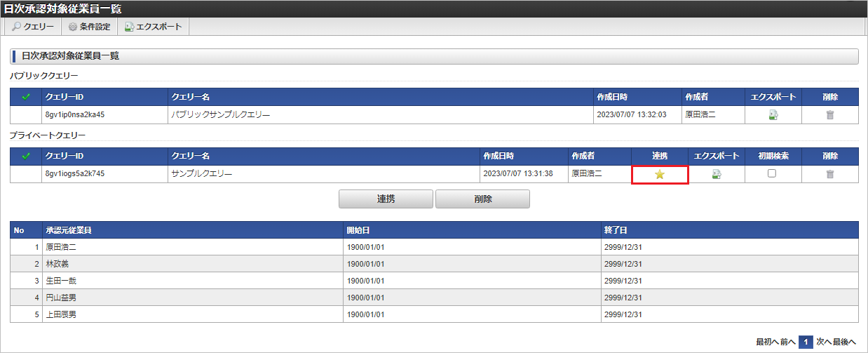868x353 pixels.
Task: Select page number 1 in pagination
Action: tap(806, 342)
